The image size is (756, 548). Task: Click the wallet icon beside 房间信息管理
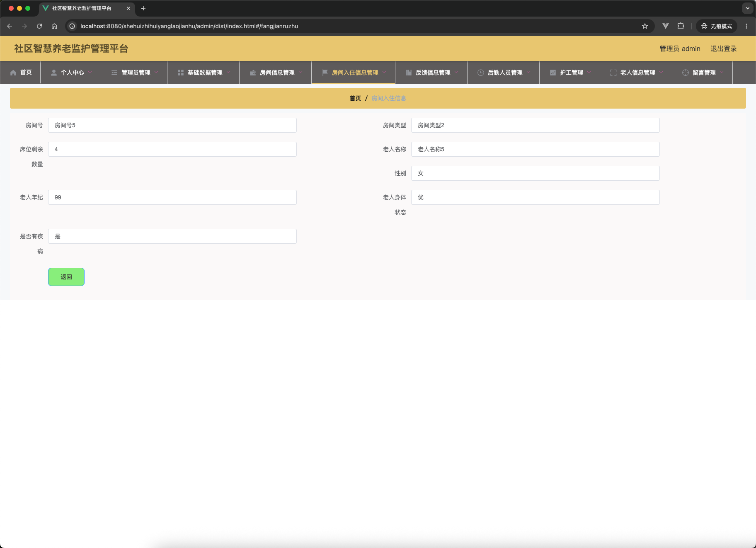click(x=253, y=73)
